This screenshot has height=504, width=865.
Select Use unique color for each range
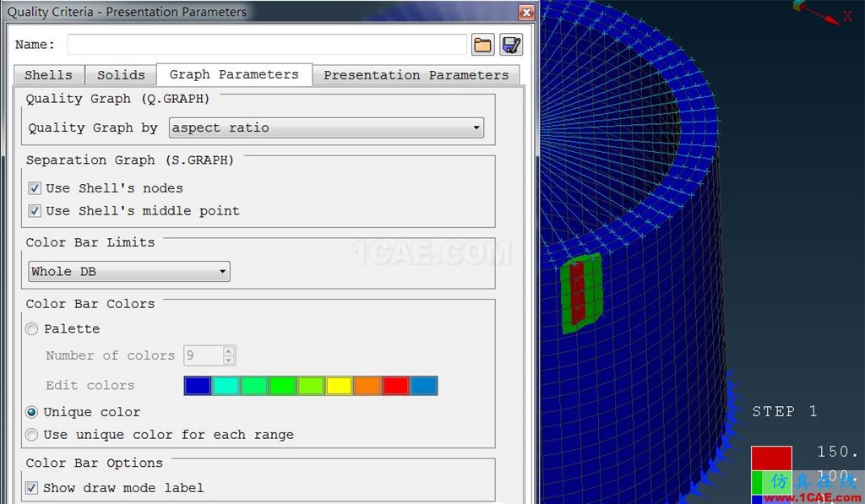click(x=32, y=435)
